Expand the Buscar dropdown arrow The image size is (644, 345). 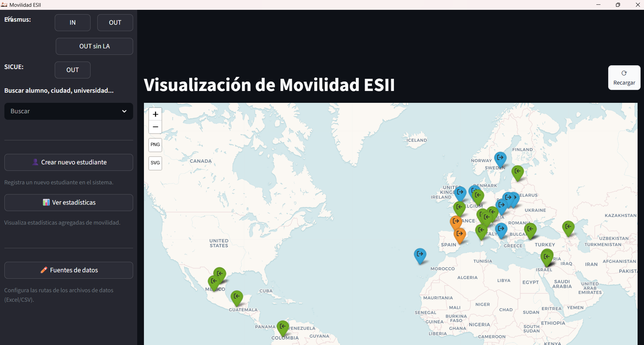click(124, 111)
